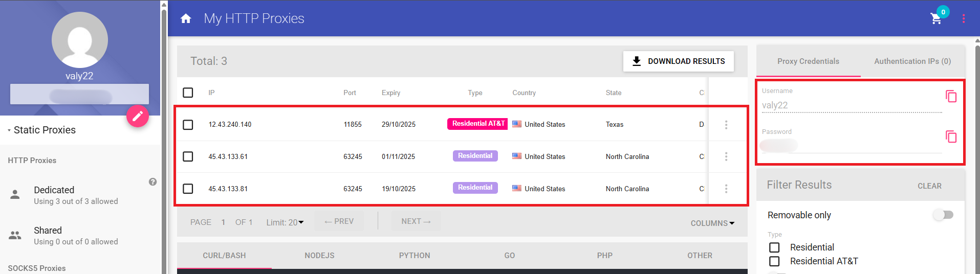Check the box for proxy 45.43.133.61
This screenshot has width=980, height=274.
(188, 156)
